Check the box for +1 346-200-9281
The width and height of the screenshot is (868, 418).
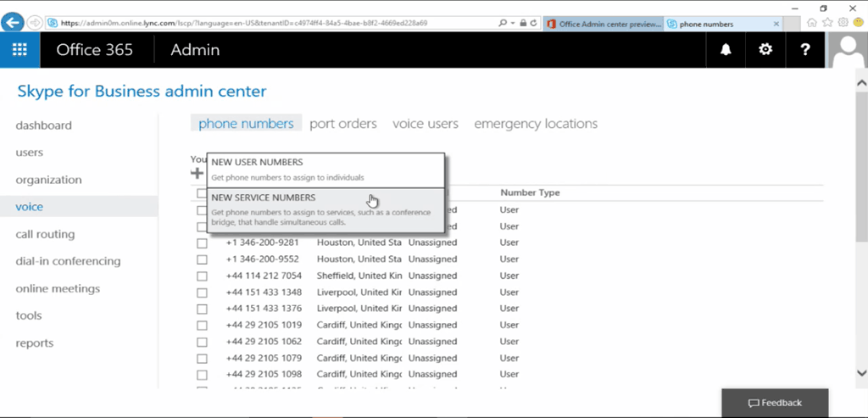[202, 243]
